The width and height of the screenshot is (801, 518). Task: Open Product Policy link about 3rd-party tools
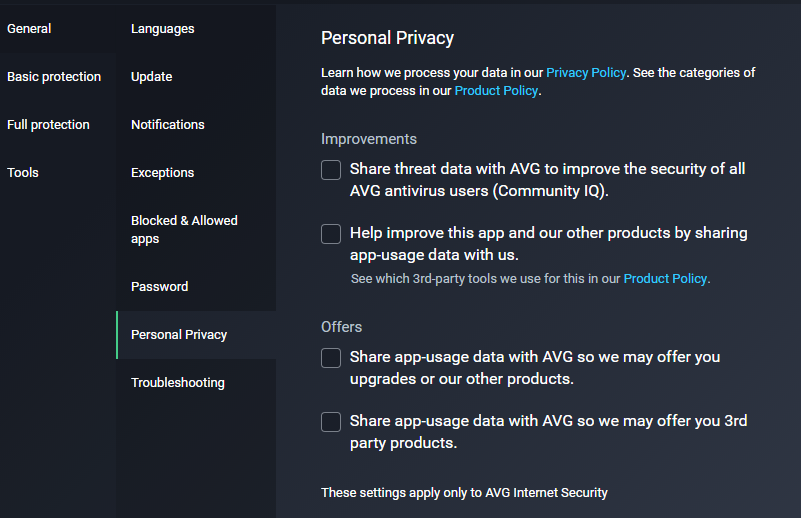[x=665, y=279]
